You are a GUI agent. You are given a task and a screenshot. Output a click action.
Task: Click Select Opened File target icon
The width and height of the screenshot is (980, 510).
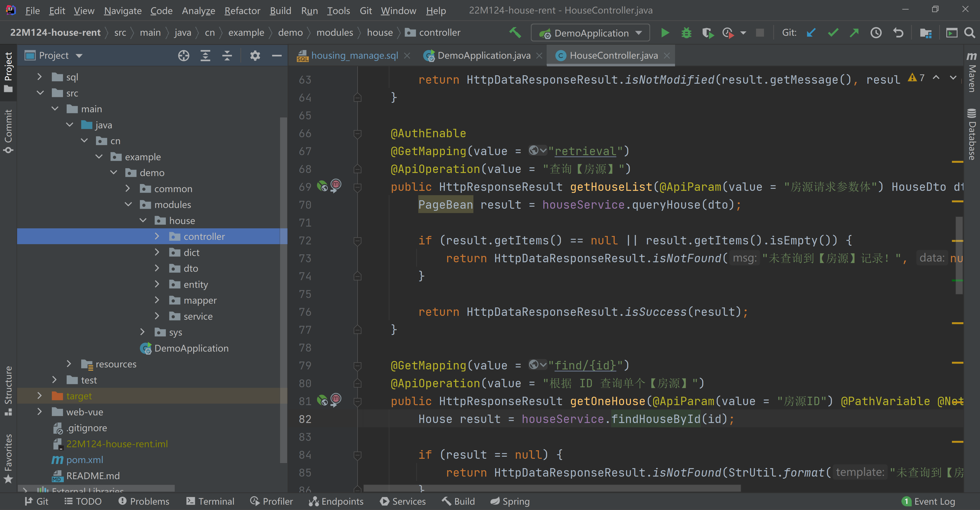pyautogui.click(x=183, y=56)
